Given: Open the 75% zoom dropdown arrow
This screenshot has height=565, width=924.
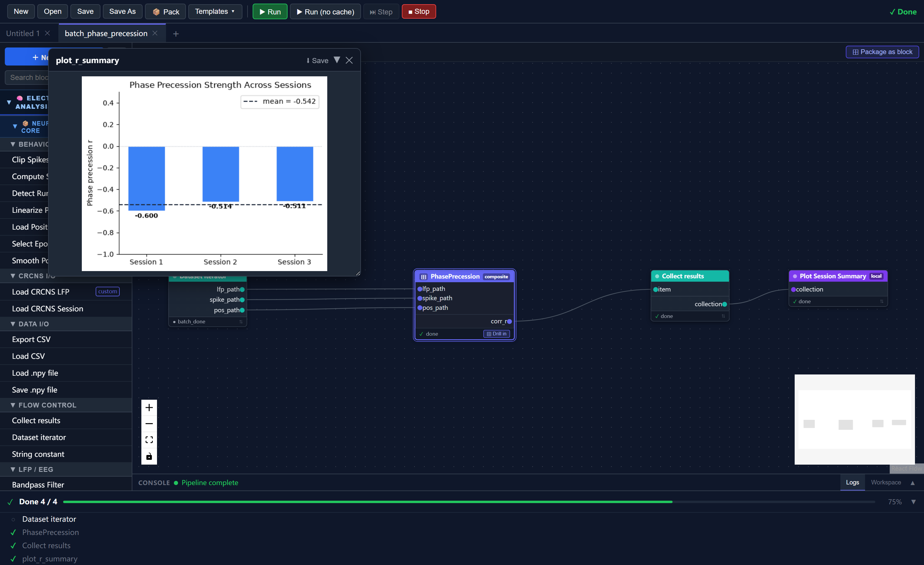Looking at the screenshot, I should point(913,502).
